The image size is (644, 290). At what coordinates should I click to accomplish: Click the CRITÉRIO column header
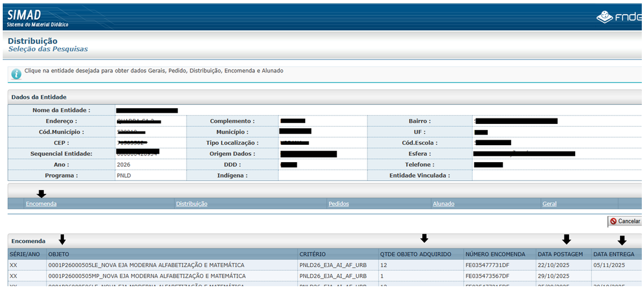[312, 254]
